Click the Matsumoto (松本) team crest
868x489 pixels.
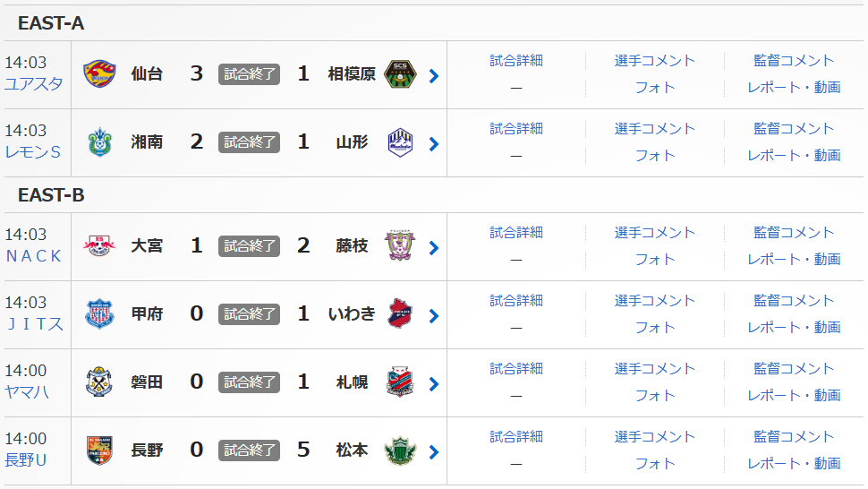click(x=400, y=450)
